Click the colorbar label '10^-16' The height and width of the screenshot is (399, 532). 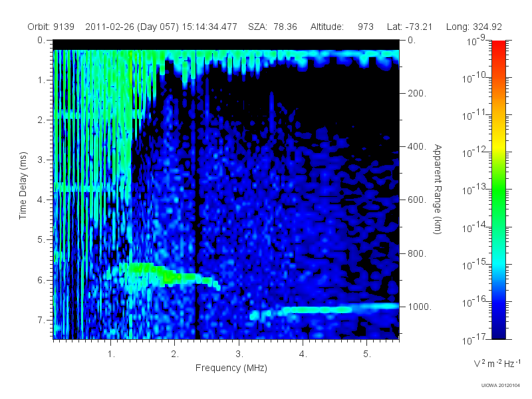tap(474, 302)
